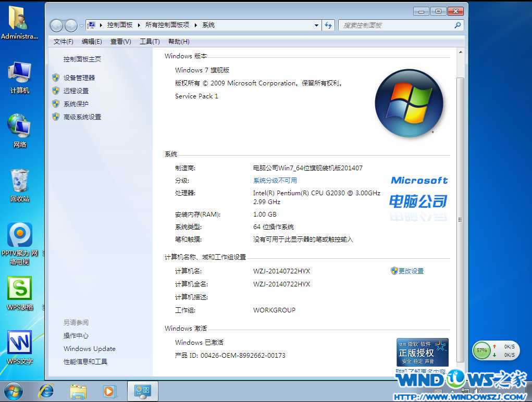The width and height of the screenshot is (532, 402).
Task: Open WPS文字 from the desktop
Action: coord(19,344)
